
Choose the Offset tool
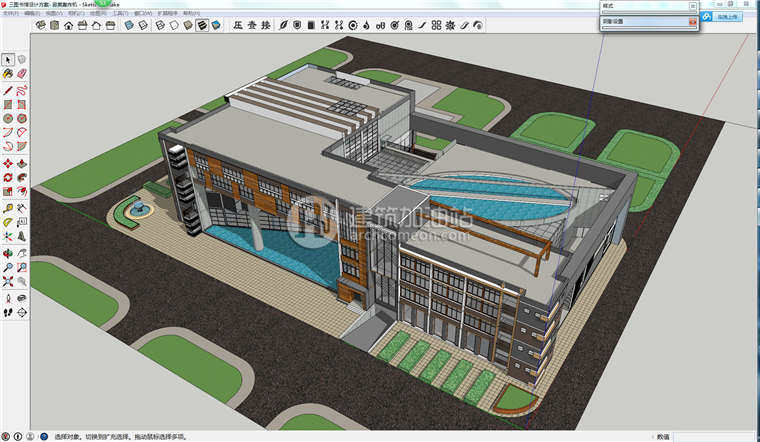pyautogui.click(x=21, y=192)
